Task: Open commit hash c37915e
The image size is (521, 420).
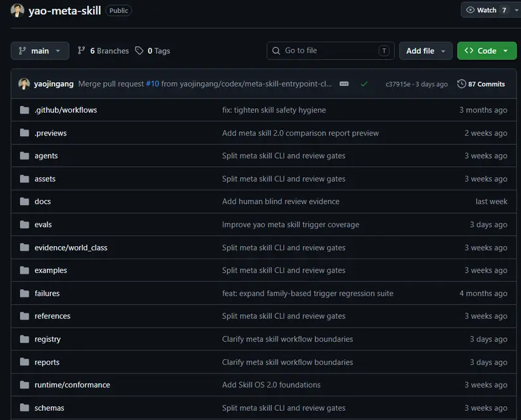Action: click(x=398, y=84)
